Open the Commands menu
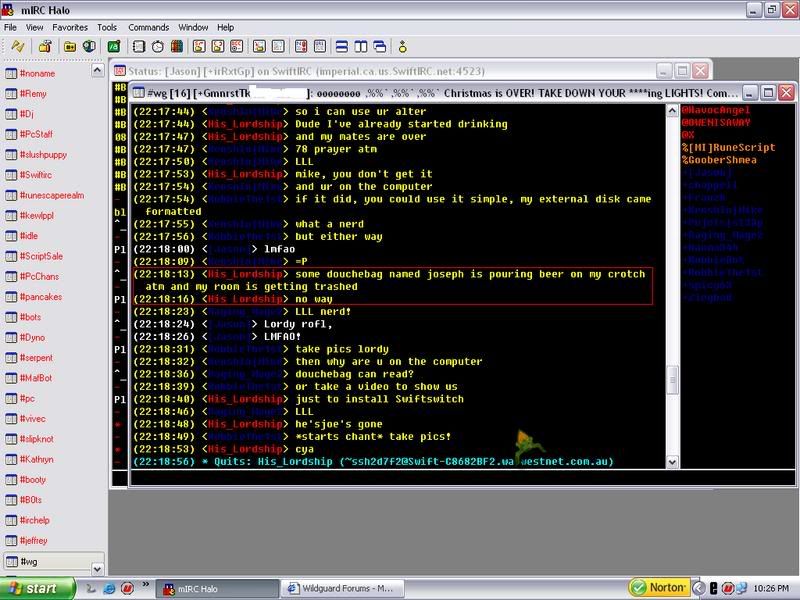This screenshot has height=600, width=800. [x=148, y=27]
